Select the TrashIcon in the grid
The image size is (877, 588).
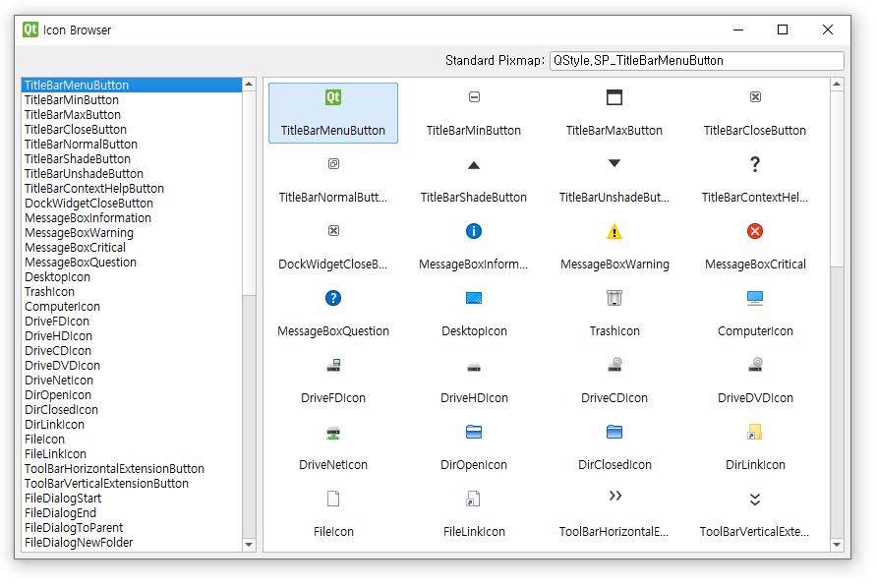(x=614, y=298)
